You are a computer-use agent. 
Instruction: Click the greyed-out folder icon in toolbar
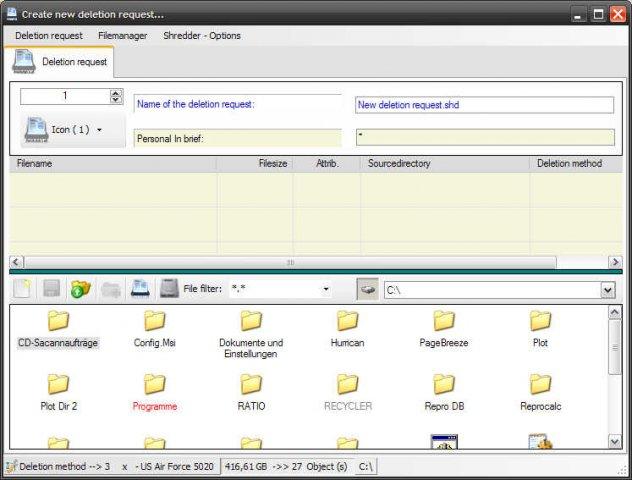coord(111,289)
